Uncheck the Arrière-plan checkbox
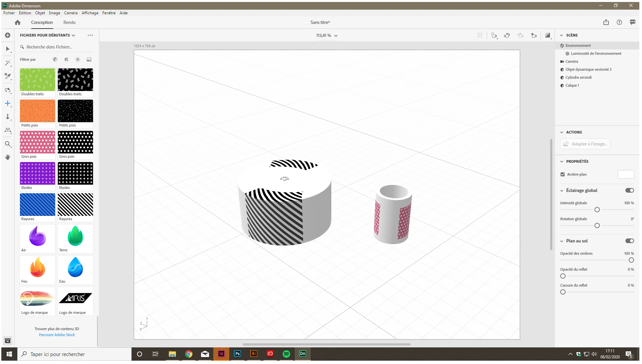The height and width of the screenshot is (364, 642). pyautogui.click(x=563, y=174)
